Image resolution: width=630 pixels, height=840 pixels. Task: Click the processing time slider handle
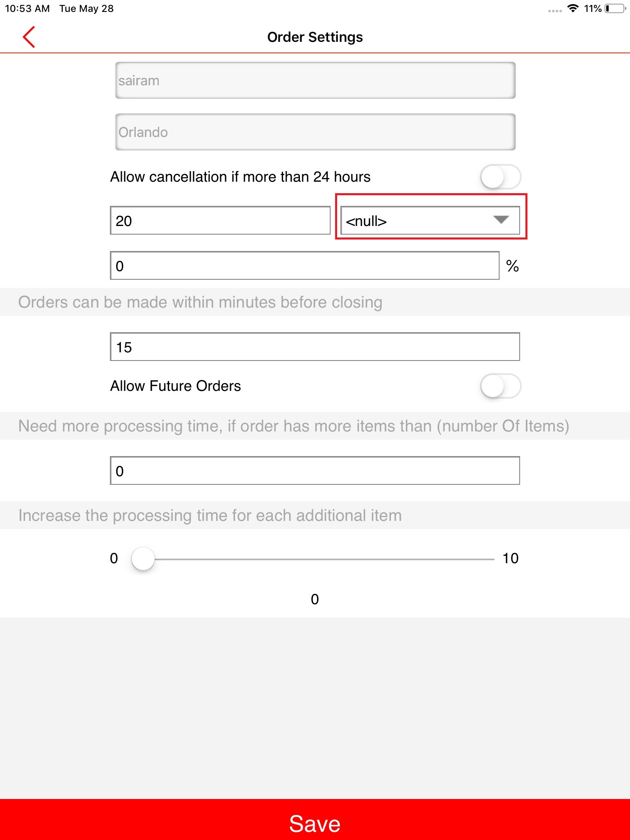[x=143, y=559]
